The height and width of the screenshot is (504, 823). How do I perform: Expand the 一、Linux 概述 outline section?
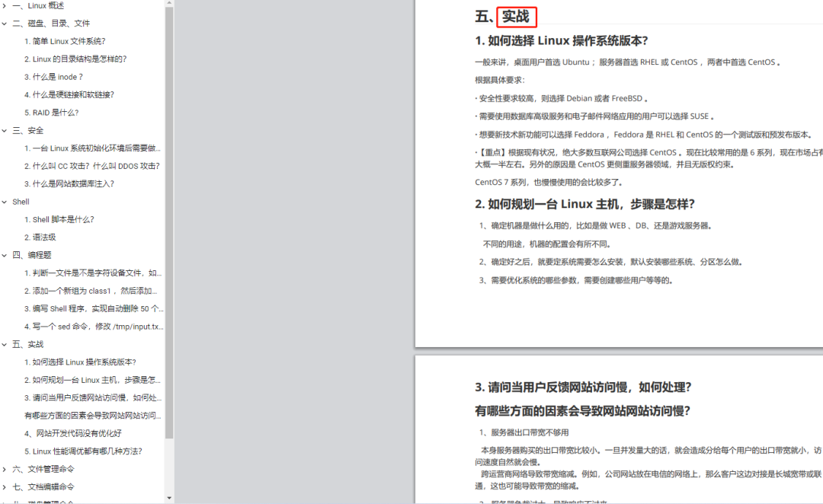pyautogui.click(x=5, y=6)
